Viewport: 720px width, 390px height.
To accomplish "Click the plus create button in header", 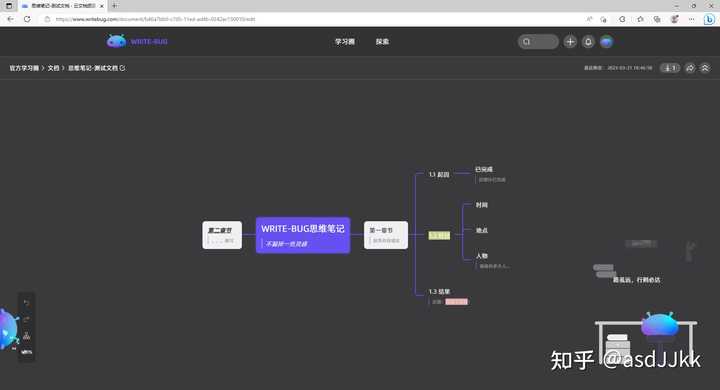I will tap(570, 42).
